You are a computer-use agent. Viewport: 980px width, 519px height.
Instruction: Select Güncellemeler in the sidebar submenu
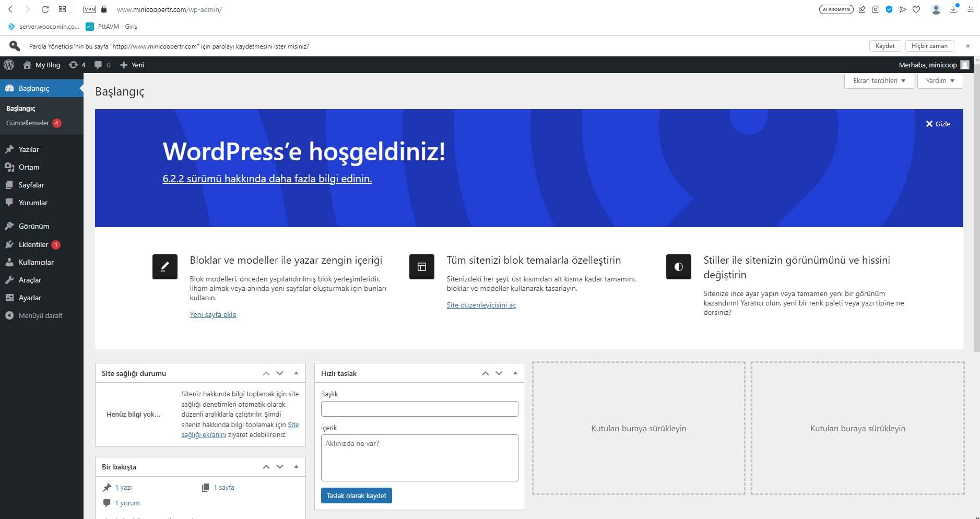pyautogui.click(x=29, y=123)
